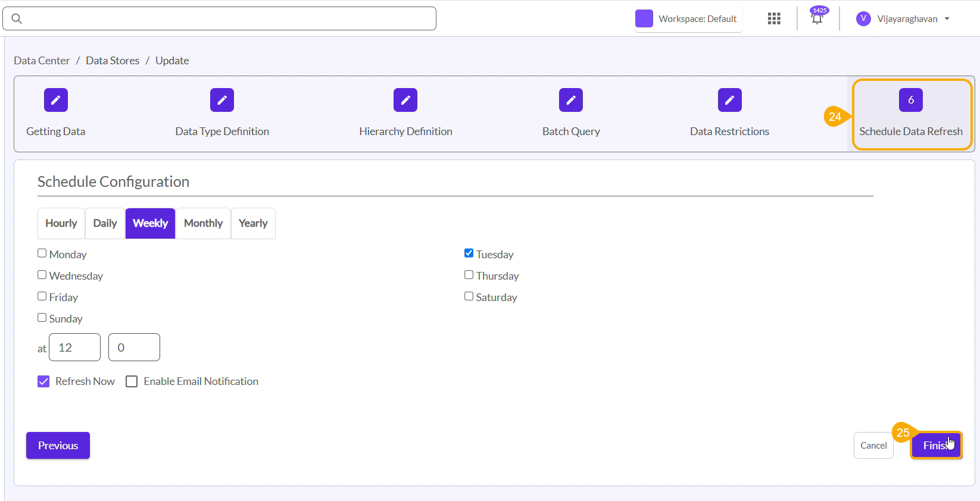Switch to the Daily schedule tab
The height and width of the screenshot is (501, 980).
(105, 223)
